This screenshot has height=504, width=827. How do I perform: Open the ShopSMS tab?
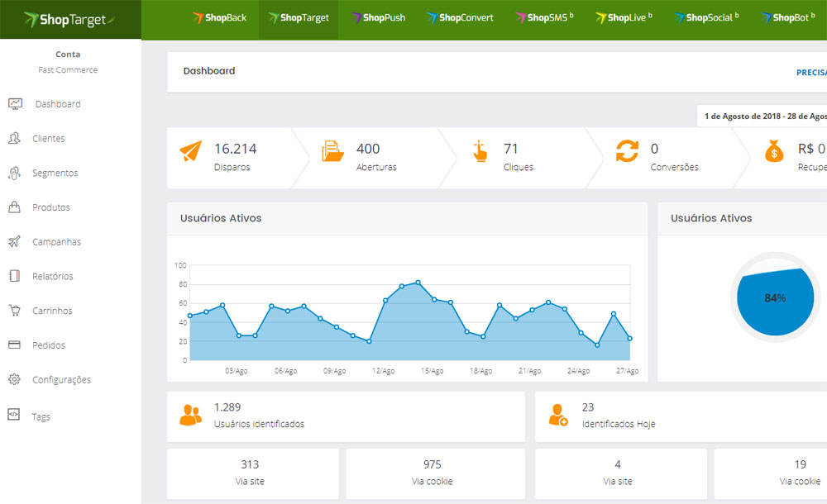coord(544,18)
